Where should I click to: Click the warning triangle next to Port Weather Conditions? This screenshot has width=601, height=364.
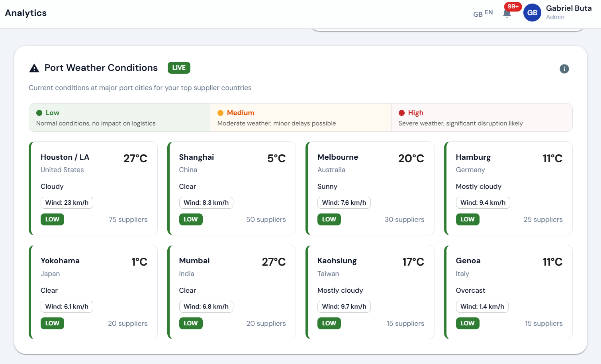coord(33,68)
